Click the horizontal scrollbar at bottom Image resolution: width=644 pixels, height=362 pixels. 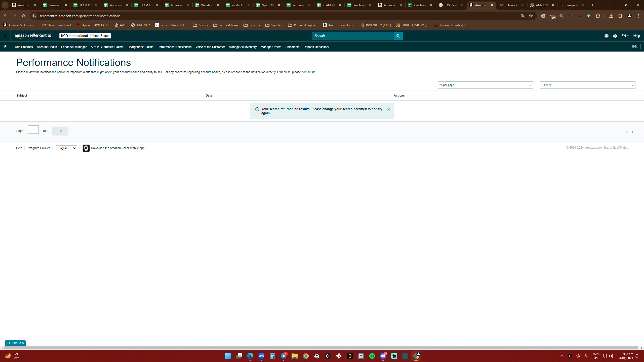(x=321, y=348)
